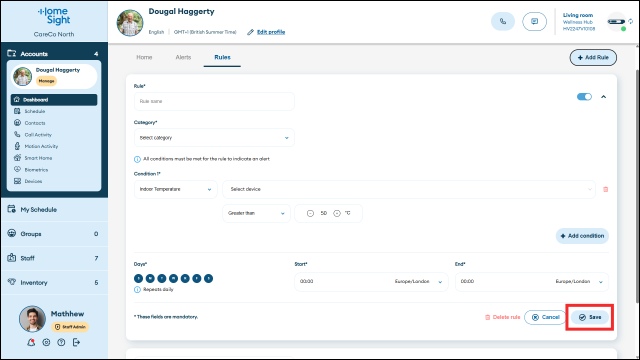Switch to the Home tab
This screenshot has height=360, width=640.
144,57
